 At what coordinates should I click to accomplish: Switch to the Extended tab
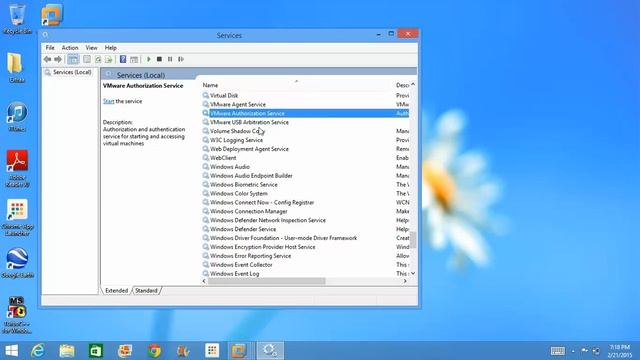[x=116, y=291]
